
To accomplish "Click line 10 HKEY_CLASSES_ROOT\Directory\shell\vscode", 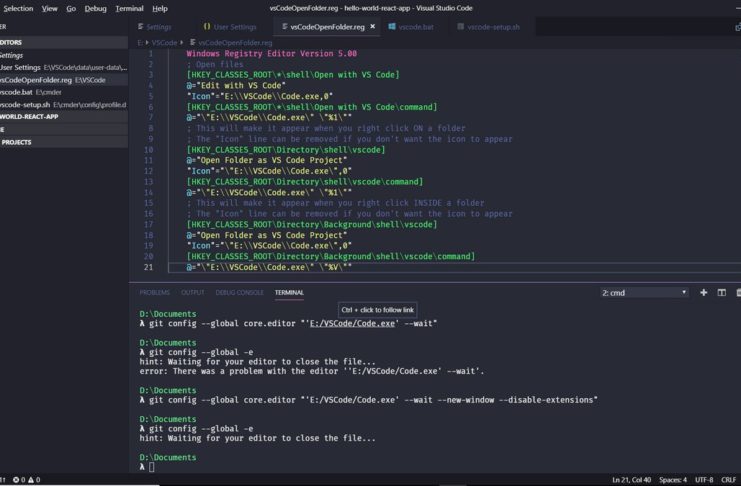I will click(286, 149).
